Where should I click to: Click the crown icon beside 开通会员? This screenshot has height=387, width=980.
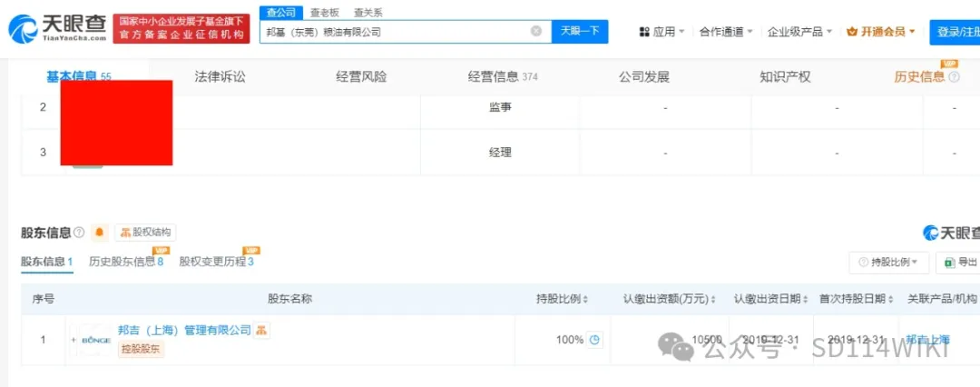pyautogui.click(x=852, y=31)
